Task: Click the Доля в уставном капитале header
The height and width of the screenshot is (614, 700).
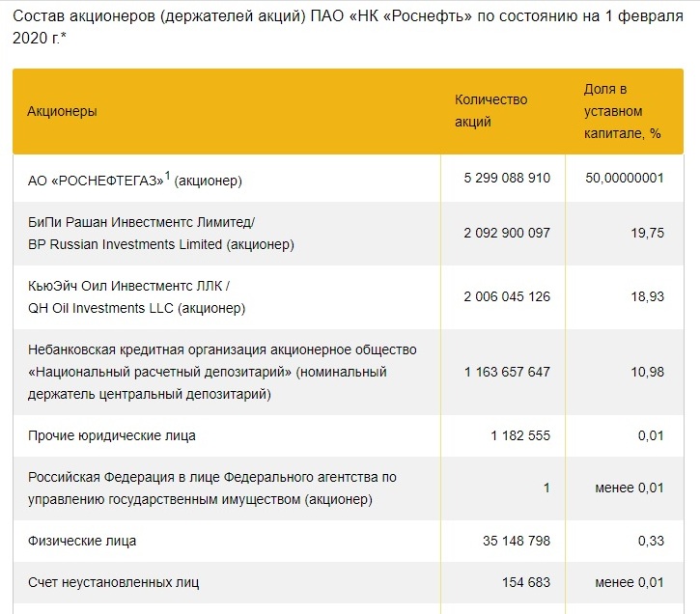Action: click(x=622, y=111)
